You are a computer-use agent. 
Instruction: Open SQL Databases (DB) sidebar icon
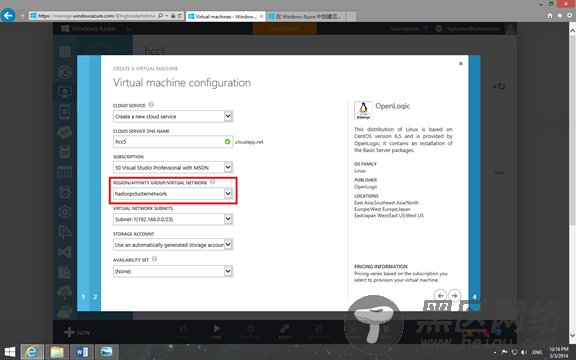click(65, 152)
